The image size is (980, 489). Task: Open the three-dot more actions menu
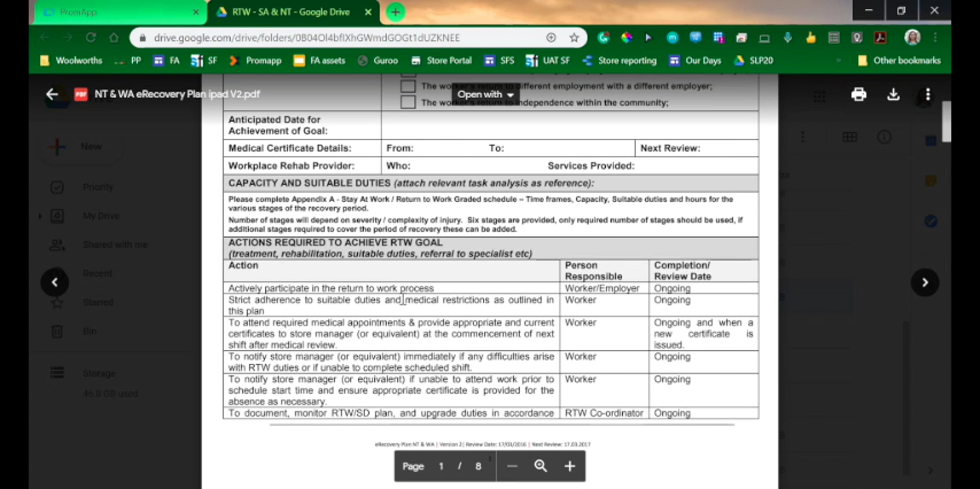928,94
